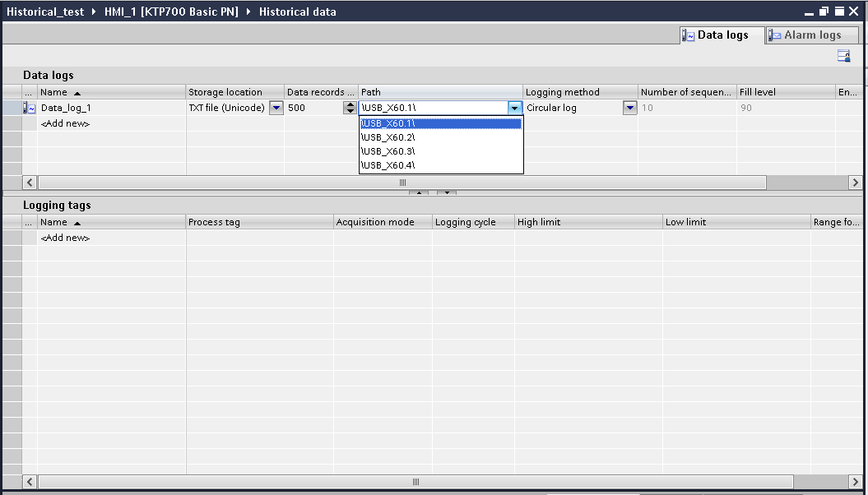This screenshot has height=495, width=868.
Task: Click the Data_log_1 row icon
Action: (x=29, y=108)
